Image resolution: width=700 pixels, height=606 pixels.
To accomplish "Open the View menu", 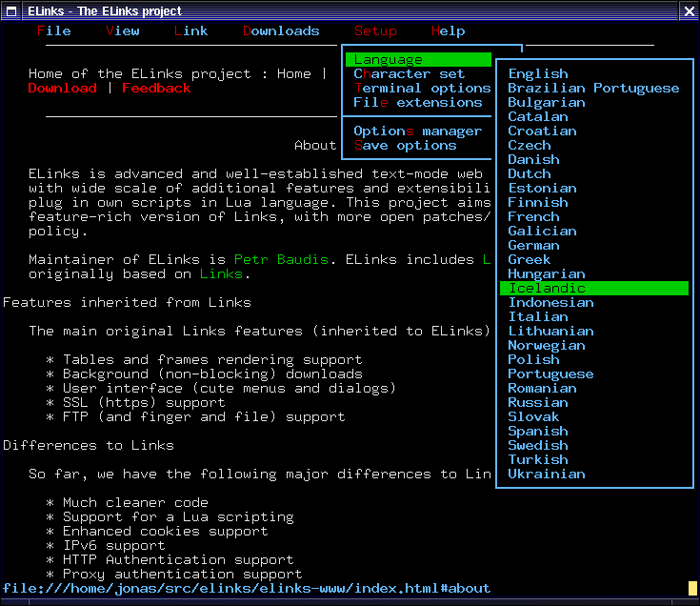I will tap(123, 30).
